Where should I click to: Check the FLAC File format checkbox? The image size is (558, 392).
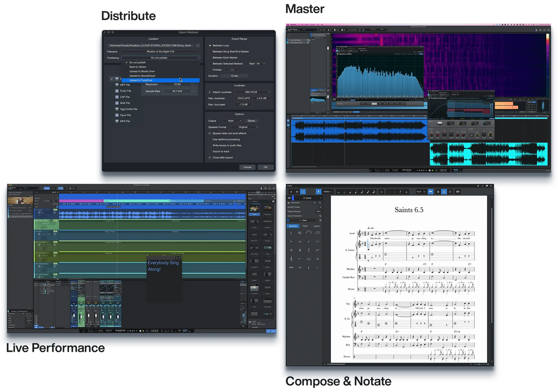coord(112,91)
